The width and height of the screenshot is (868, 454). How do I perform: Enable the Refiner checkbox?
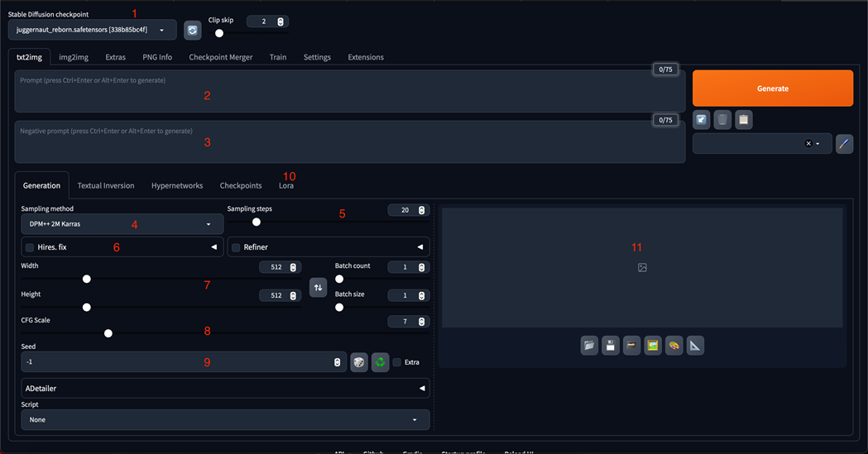236,247
